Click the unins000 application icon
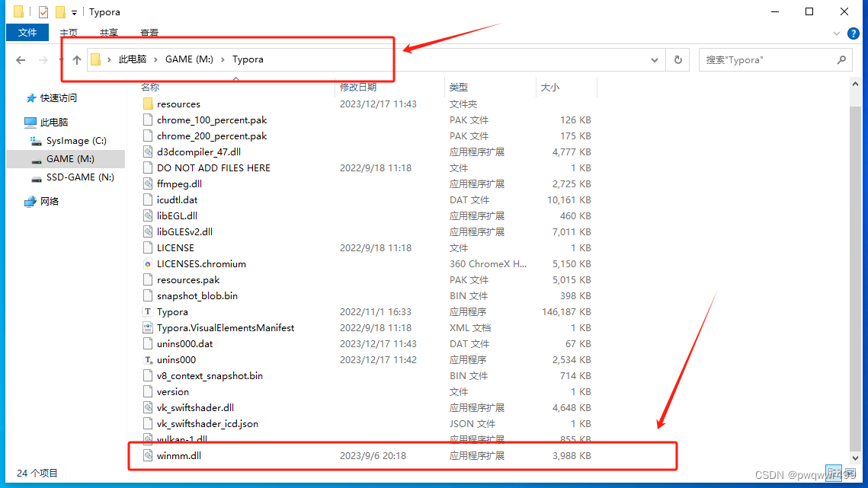The height and width of the screenshot is (488, 868). coord(148,360)
